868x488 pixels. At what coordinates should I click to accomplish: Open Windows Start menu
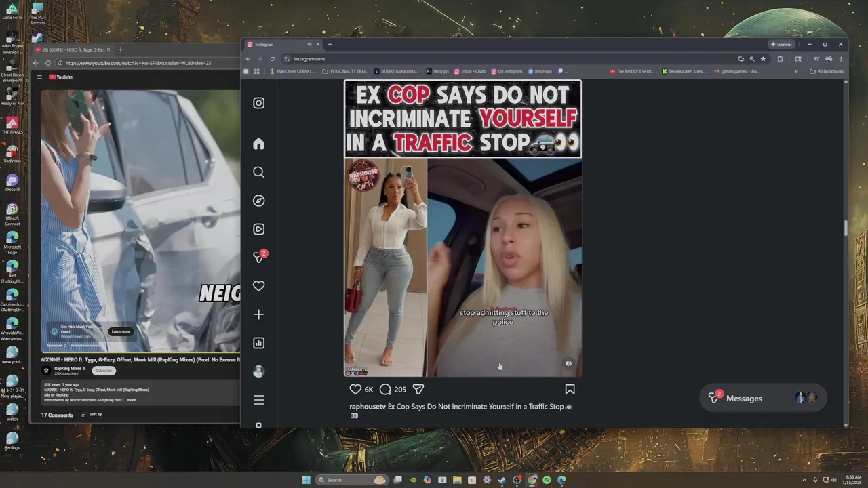tap(306, 480)
